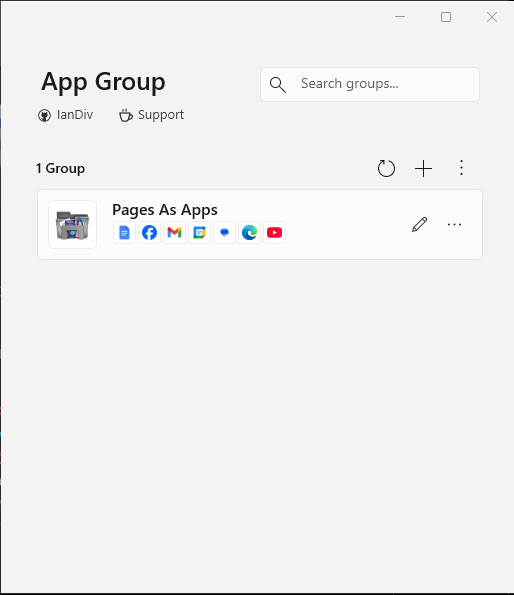Click the search magnifier icon

pos(278,85)
